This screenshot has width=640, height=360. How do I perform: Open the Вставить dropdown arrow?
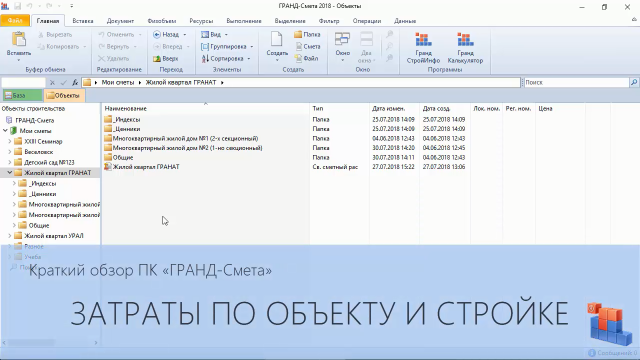point(19,60)
